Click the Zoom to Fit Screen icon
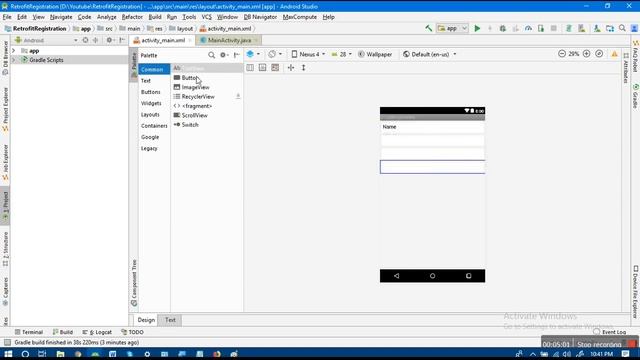 [x=599, y=54]
